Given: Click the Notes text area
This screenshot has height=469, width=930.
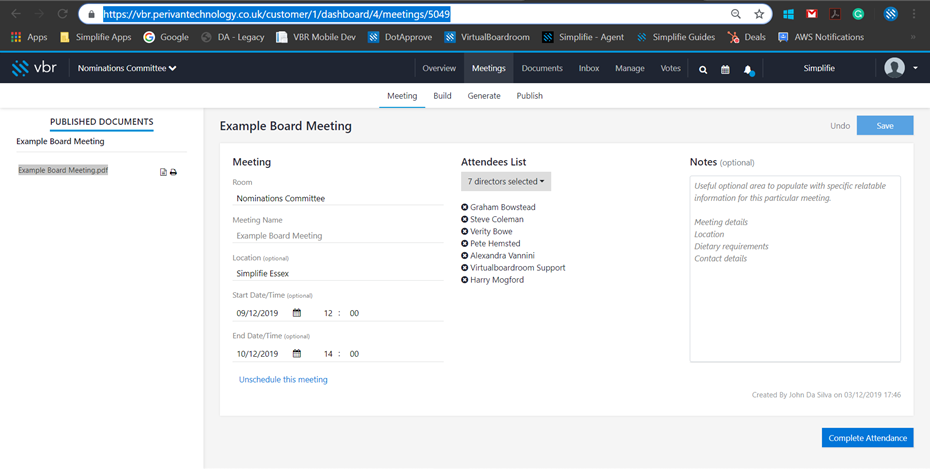Looking at the screenshot, I should point(795,269).
